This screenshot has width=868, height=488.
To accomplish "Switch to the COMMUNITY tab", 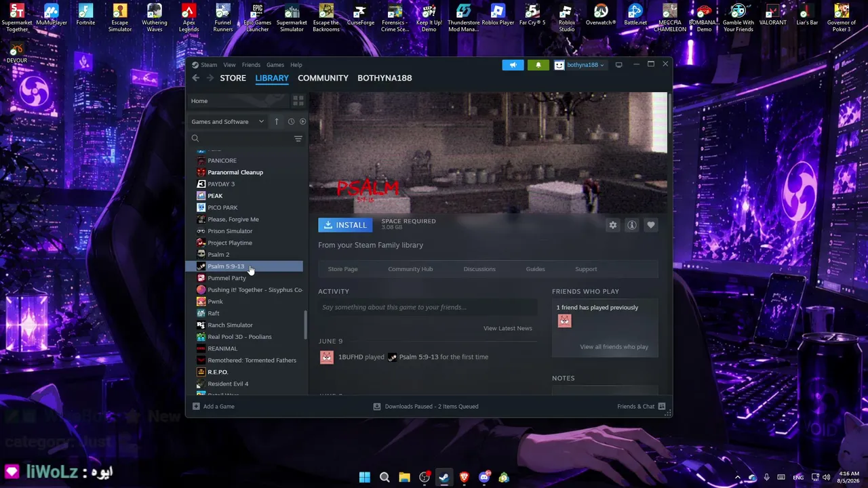I will click(323, 78).
